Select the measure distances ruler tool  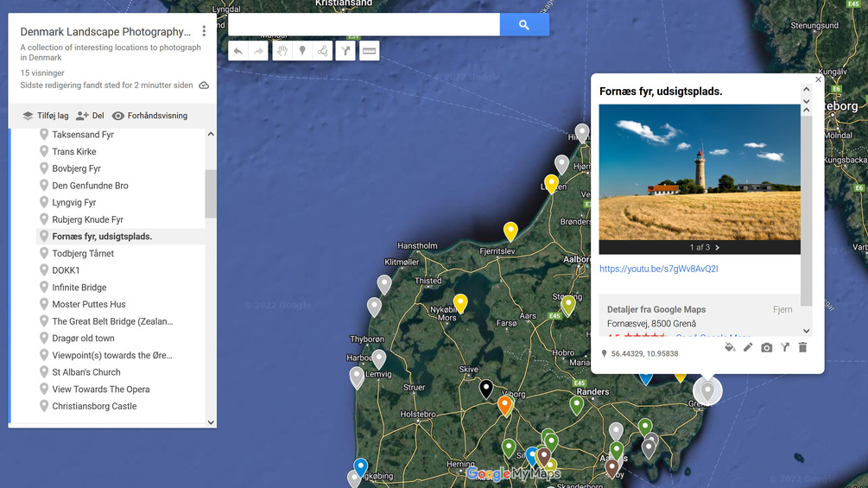370,52
